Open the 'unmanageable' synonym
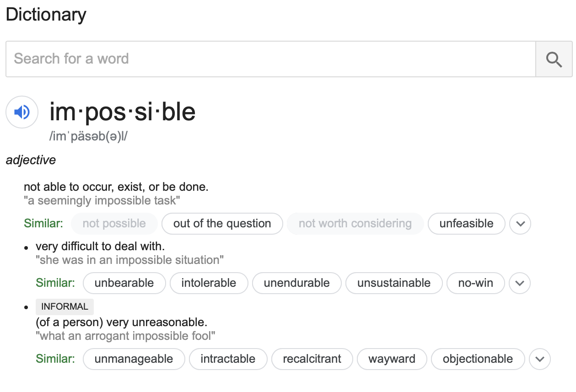The width and height of the screenshot is (576, 392). pos(134,359)
